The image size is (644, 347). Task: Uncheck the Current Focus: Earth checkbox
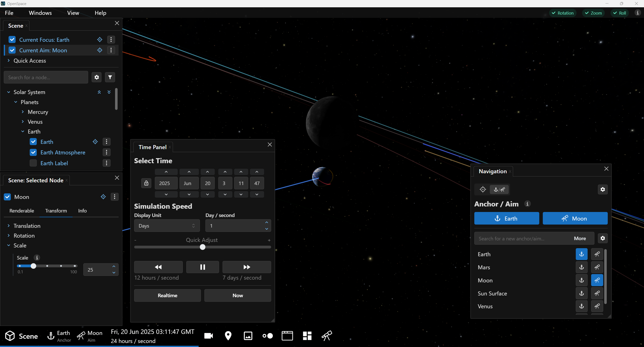(12, 40)
